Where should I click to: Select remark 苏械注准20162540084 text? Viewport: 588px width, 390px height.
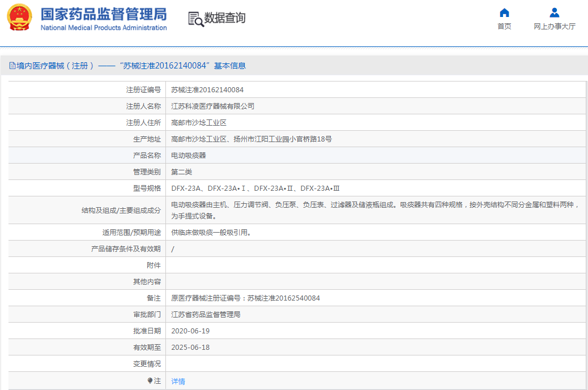(245, 298)
